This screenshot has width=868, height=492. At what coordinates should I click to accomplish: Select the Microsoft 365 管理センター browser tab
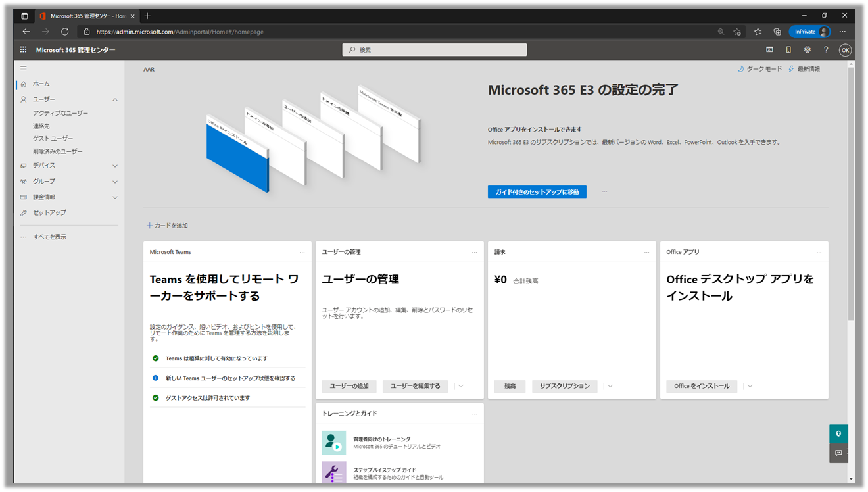pos(86,16)
